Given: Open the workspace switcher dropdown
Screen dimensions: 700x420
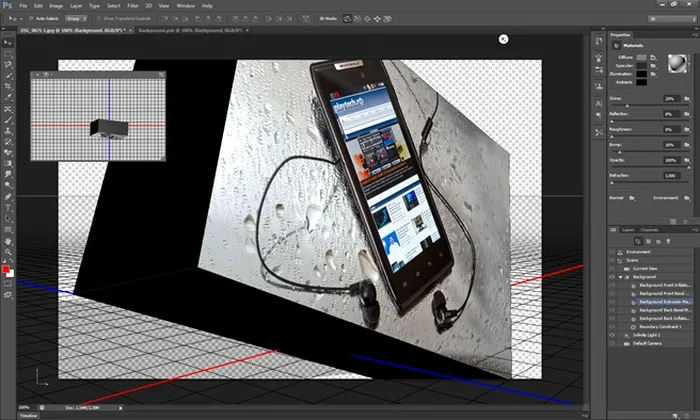Looking at the screenshot, I should [672, 19].
